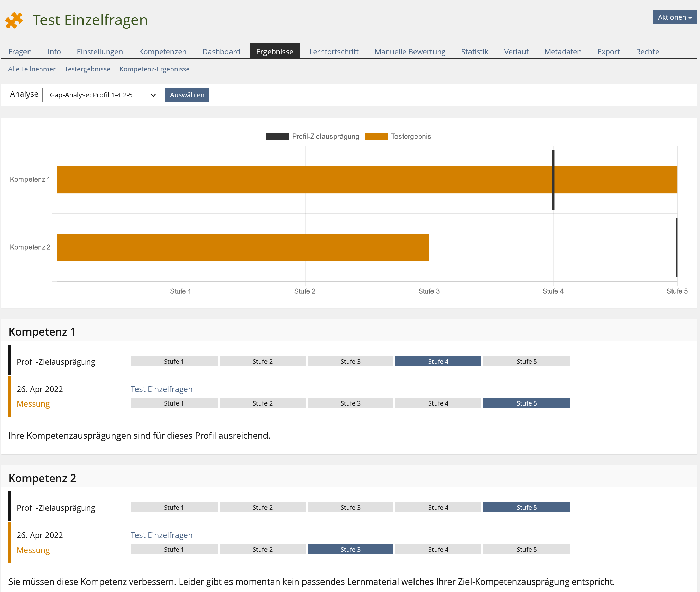
Task: Open the Manuelle Bewertung tab
Action: pos(410,52)
